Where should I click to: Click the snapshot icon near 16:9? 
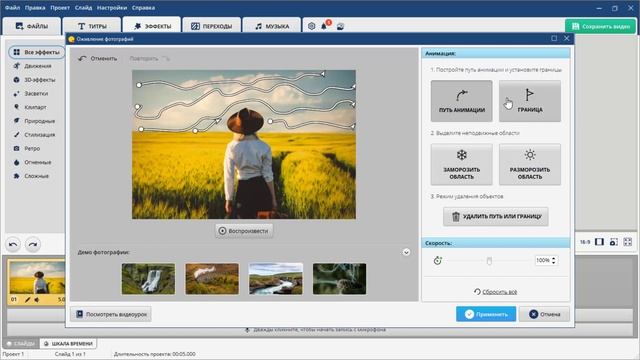613,242
